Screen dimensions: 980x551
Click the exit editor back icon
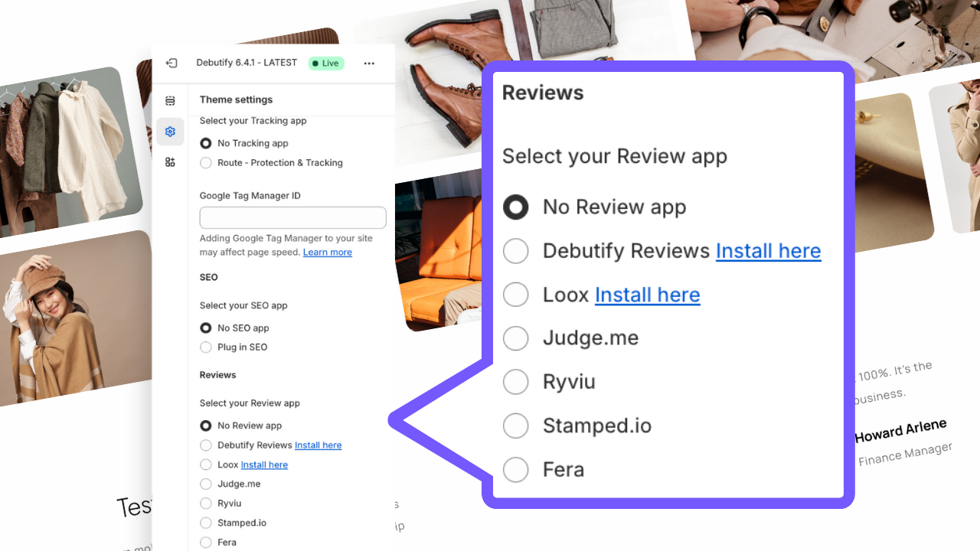click(171, 63)
